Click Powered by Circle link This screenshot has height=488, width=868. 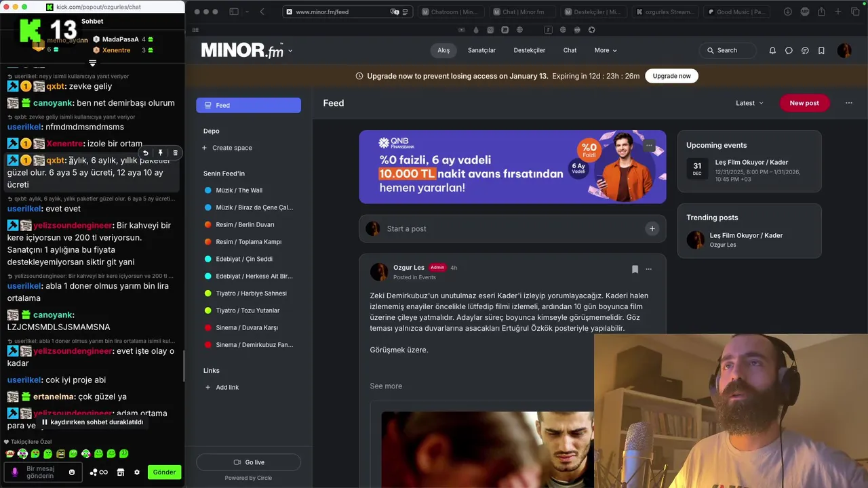click(x=248, y=478)
